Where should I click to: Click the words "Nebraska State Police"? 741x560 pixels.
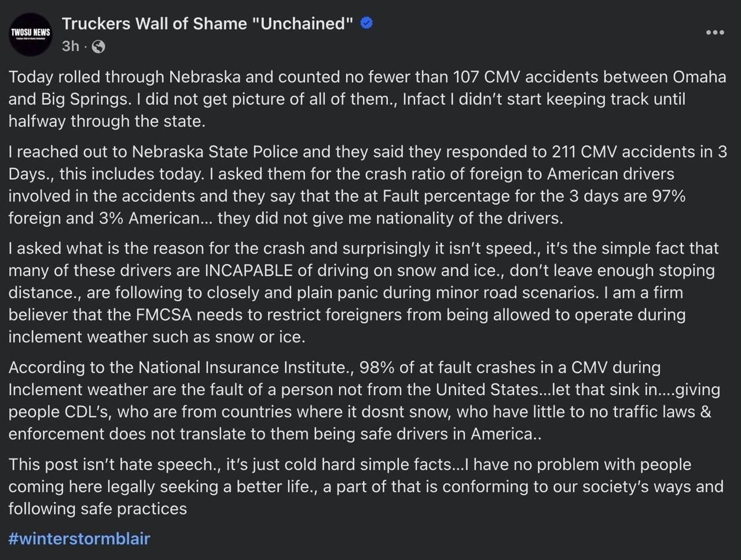click(x=215, y=152)
